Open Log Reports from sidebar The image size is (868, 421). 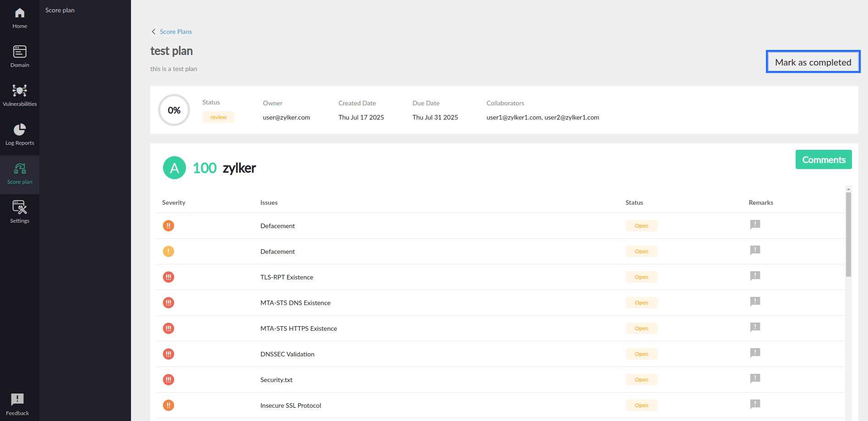(x=20, y=135)
